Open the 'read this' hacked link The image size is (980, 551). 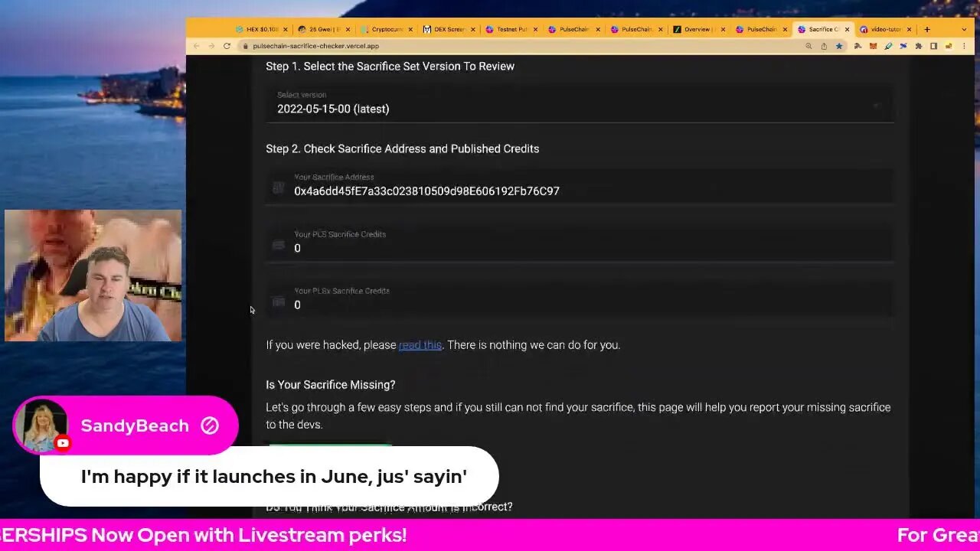coord(420,345)
